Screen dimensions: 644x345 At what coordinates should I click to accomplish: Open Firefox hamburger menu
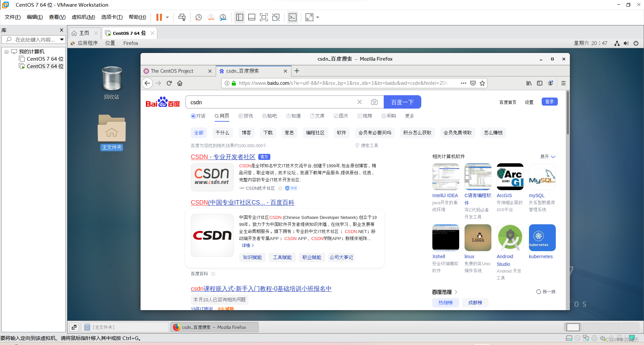[563, 83]
